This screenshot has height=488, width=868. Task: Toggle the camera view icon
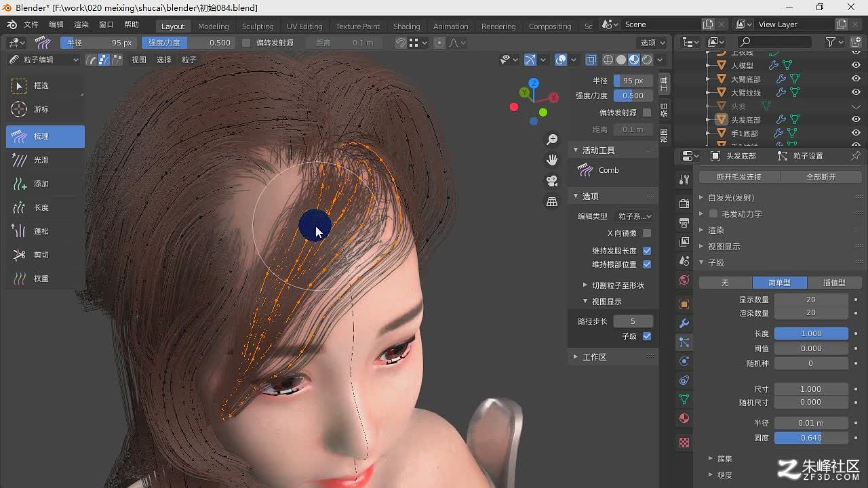[552, 181]
